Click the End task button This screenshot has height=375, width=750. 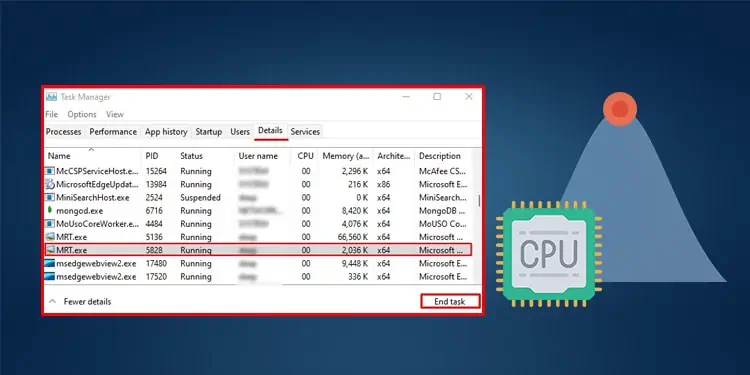coord(450,301)
